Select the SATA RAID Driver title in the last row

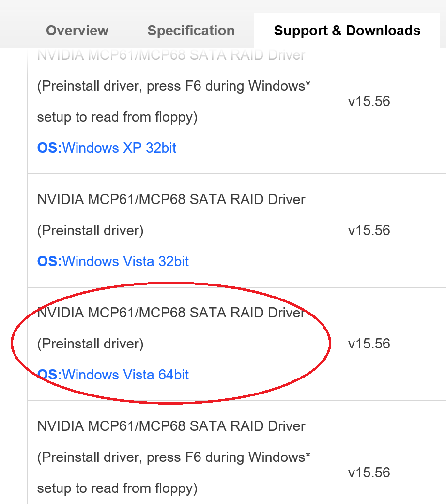click(171, 426)
